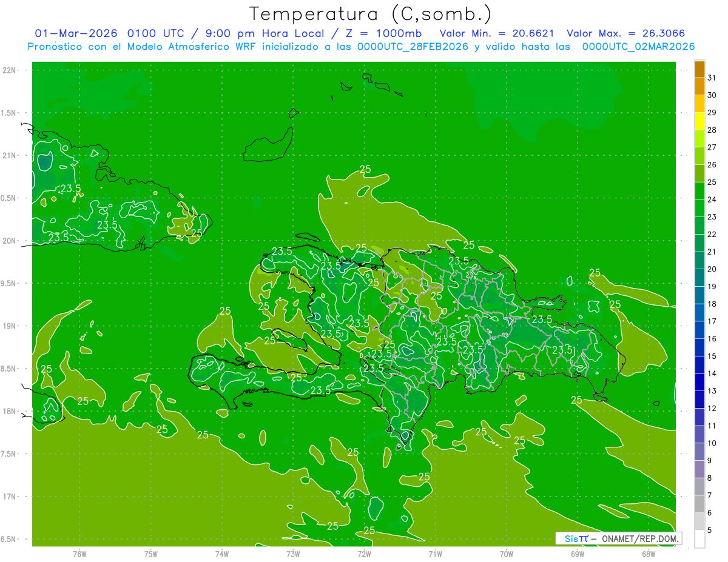
Task: Pick the gray legend band between 6 and 7
Action: pyautogui.click(x=699, y=504)
